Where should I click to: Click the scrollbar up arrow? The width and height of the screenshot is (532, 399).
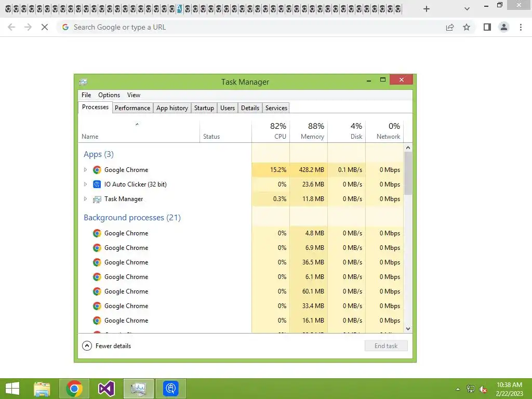408,148
